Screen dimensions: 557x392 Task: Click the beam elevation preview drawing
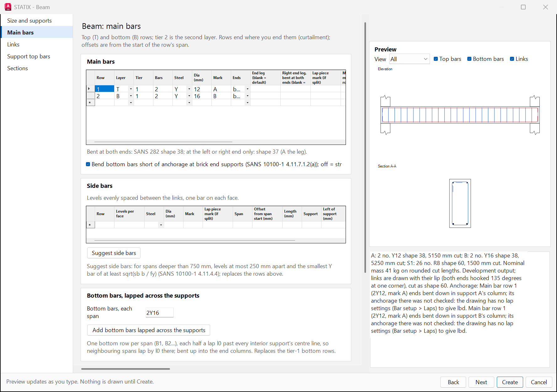(460, 115)
